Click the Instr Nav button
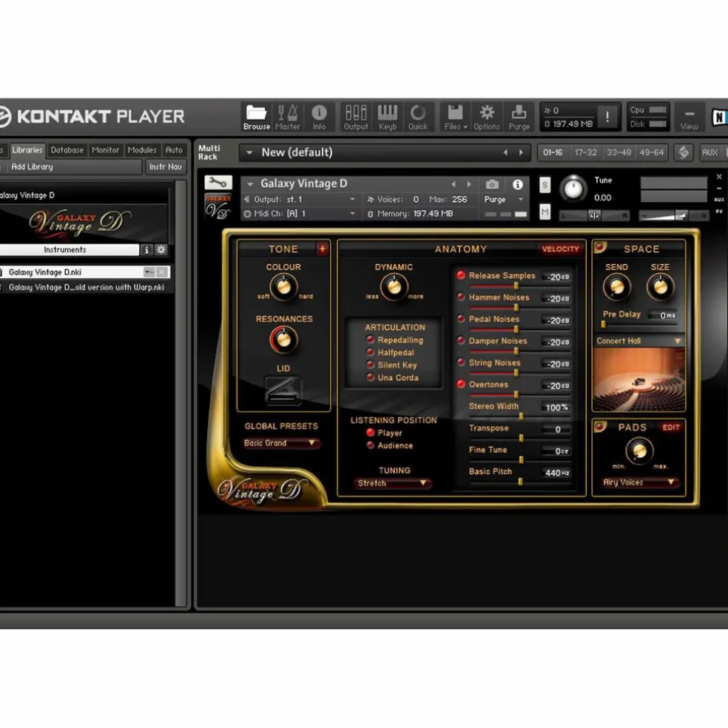The height and width of the screenshot is (728, 728). point(165,166)
